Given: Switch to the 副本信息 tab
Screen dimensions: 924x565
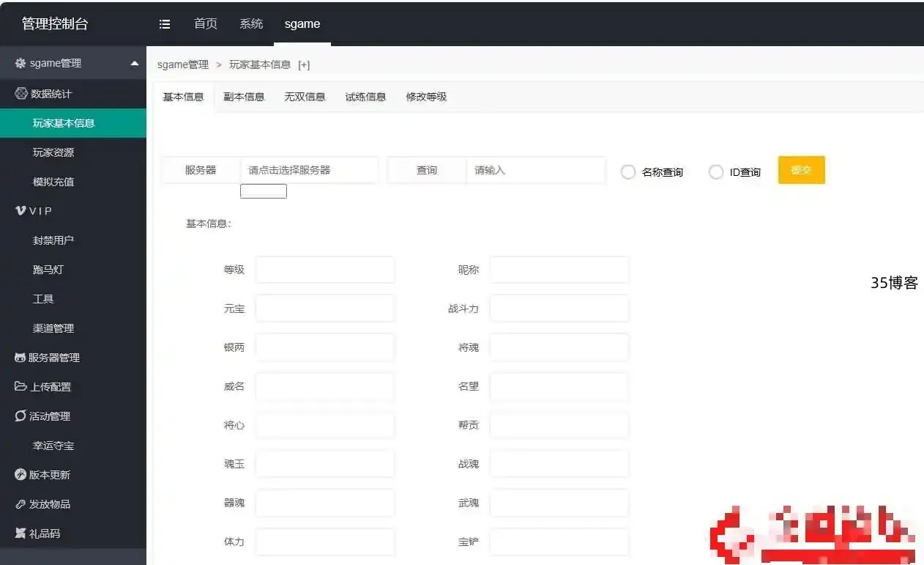Looking at the screenshot, I should (x=244, y=97).
